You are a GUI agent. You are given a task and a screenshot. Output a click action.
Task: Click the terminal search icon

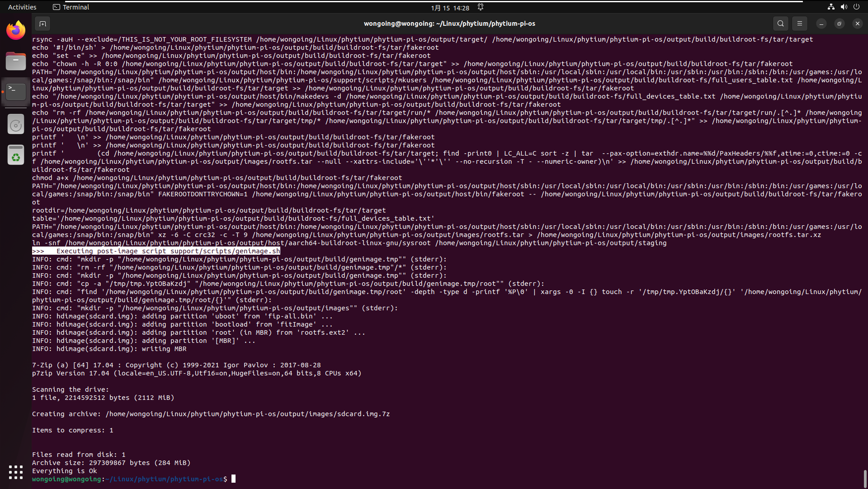tap(781, 24)
